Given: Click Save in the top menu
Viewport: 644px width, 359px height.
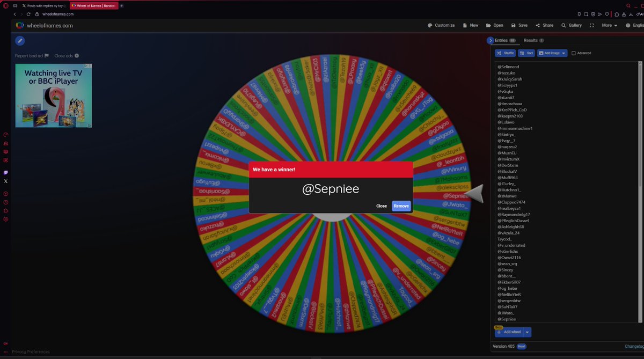Looking at the screenshot, I should [519, 25].
